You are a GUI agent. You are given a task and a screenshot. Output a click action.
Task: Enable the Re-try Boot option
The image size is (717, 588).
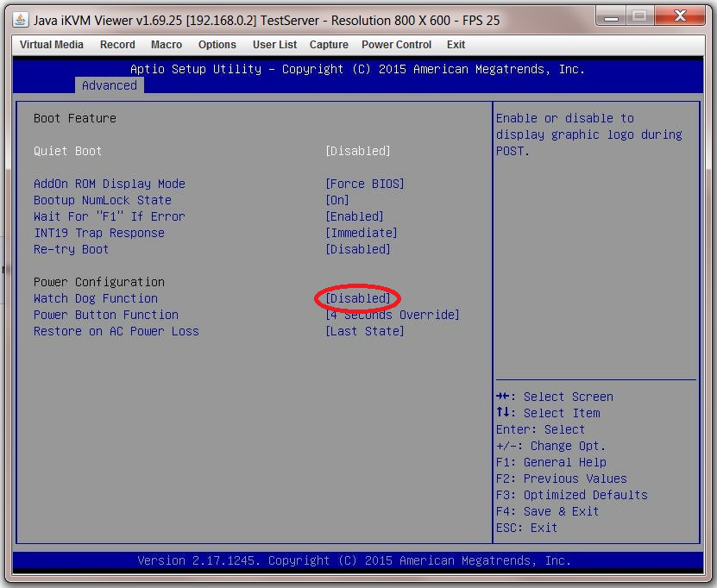coord(358,249)
